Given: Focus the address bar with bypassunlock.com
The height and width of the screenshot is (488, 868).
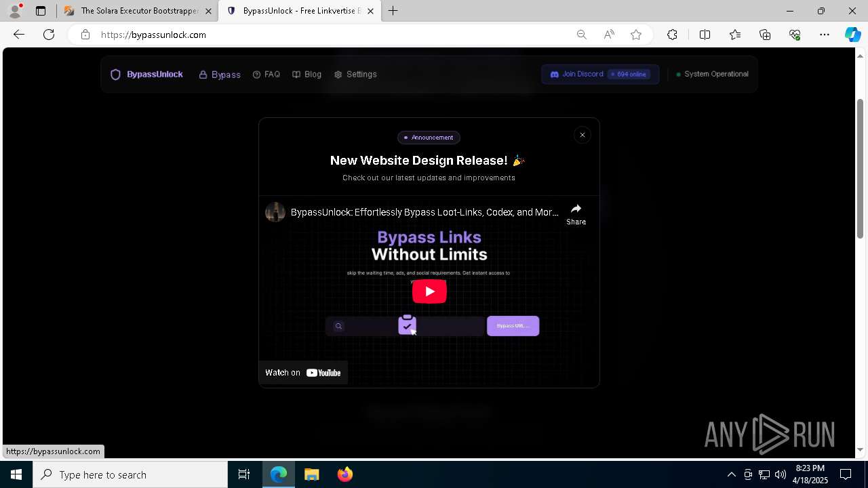Looking at the screenshot, I should pos(332,35).
